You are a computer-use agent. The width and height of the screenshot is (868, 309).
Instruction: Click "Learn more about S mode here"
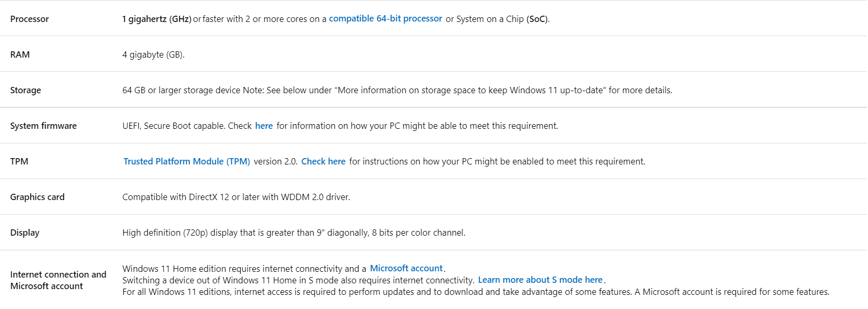point(540,280)
